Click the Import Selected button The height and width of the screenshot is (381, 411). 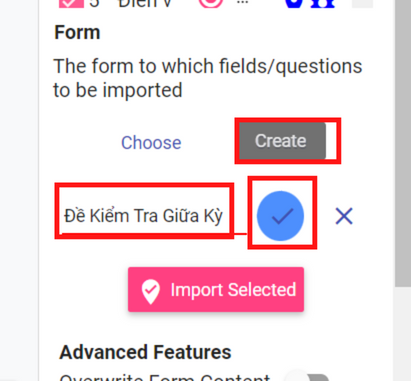216,289
